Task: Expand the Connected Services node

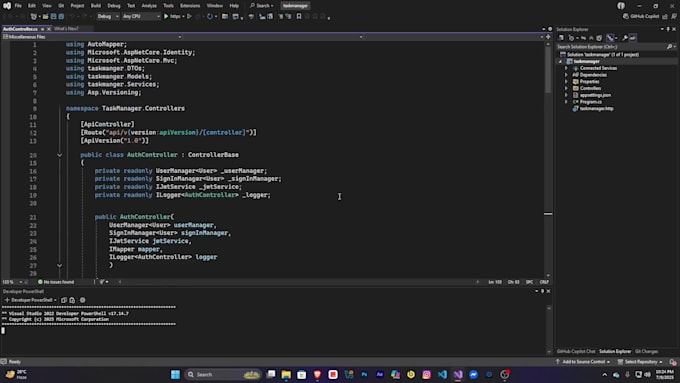Action: (566, 68)
